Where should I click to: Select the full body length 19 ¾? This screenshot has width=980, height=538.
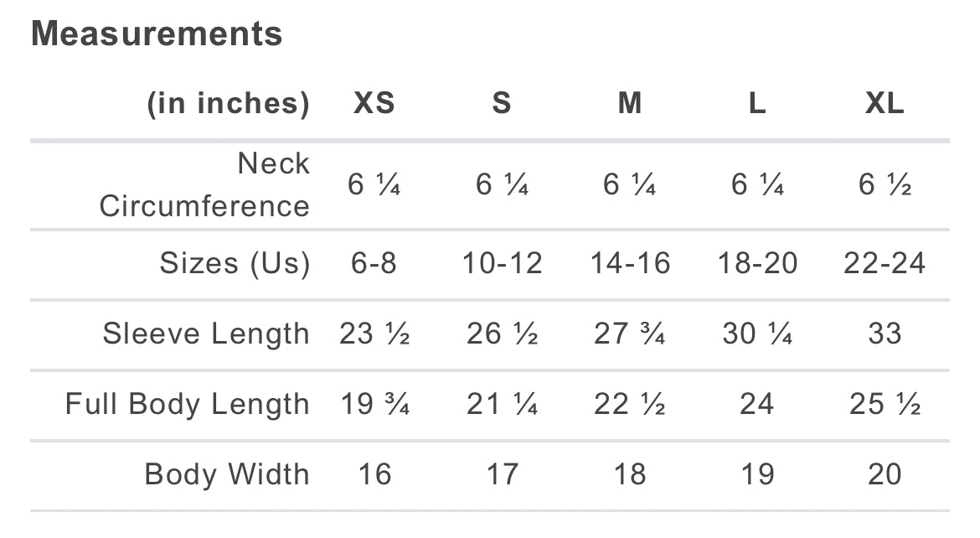coord(374,404)
